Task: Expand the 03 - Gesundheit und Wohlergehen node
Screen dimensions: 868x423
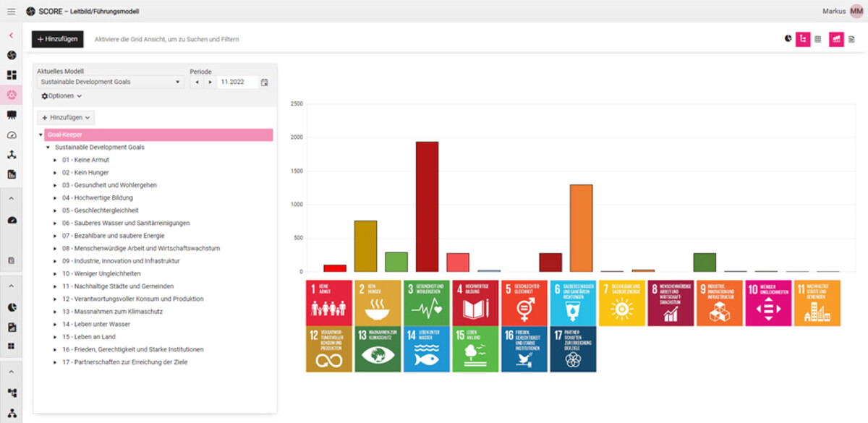Action: tap(55, 185)
